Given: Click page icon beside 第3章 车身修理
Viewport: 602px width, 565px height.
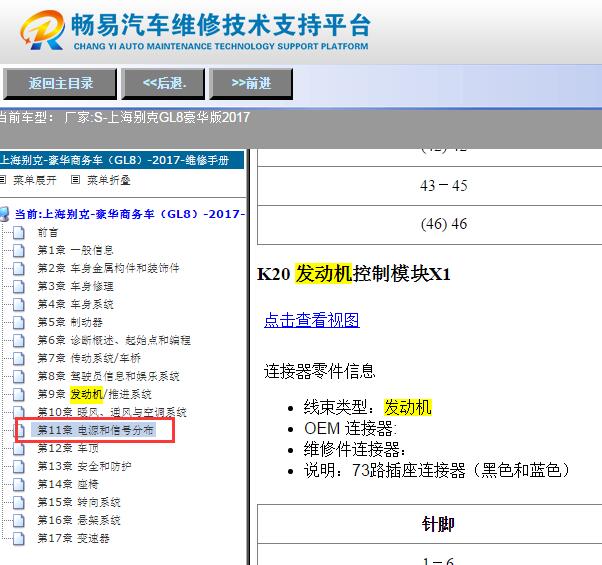Looking at the screenshot, I should click(18, 286).
